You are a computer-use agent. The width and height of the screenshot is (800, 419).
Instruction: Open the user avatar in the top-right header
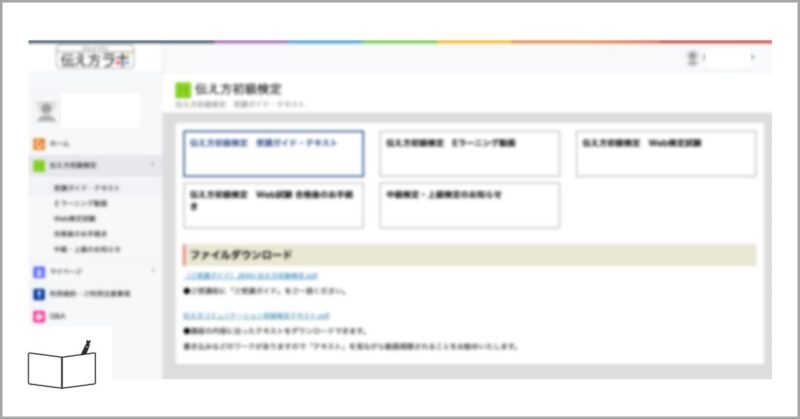coord(692,58)
